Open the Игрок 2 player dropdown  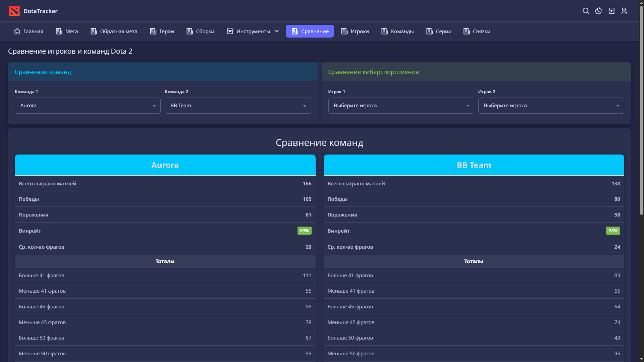click(551, 106)
